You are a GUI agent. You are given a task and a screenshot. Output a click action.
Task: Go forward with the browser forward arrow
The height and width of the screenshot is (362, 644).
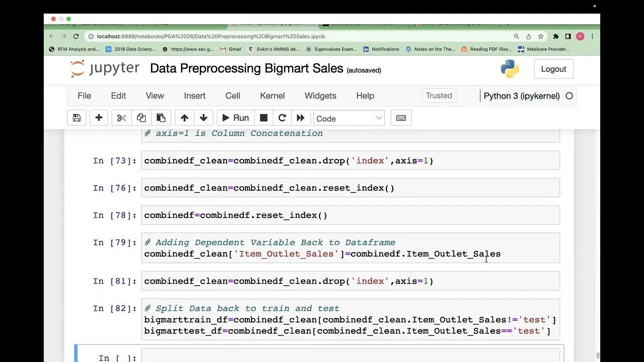64,36
